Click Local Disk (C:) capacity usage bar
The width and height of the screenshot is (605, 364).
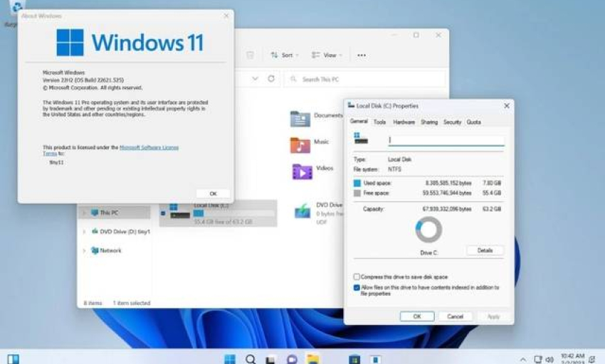click(234, 213)
